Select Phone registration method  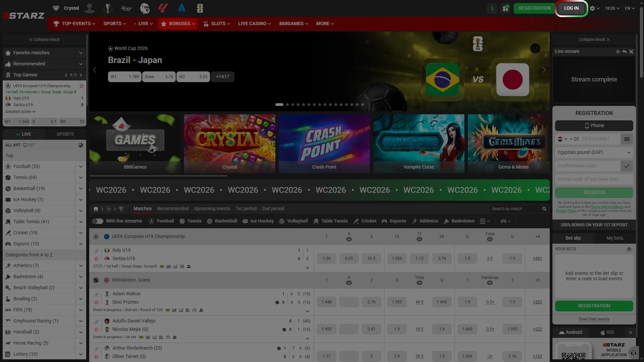(x=594, y=126)
